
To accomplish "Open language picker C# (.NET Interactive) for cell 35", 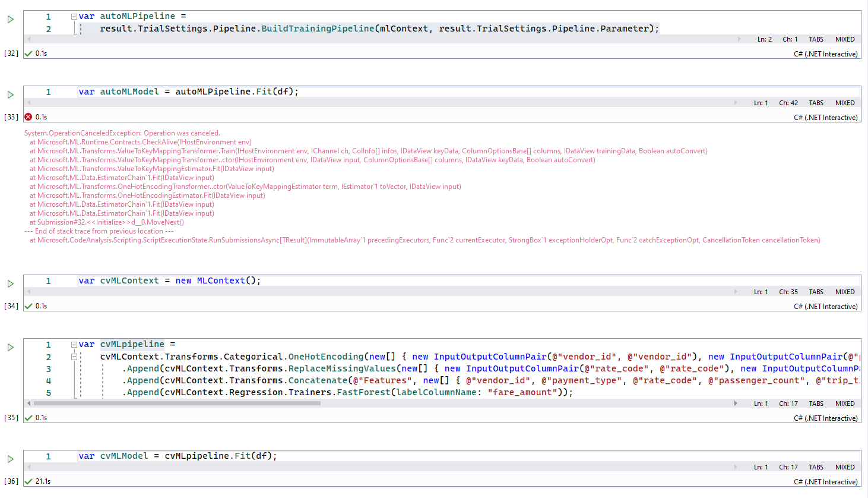I will (825, 418).
